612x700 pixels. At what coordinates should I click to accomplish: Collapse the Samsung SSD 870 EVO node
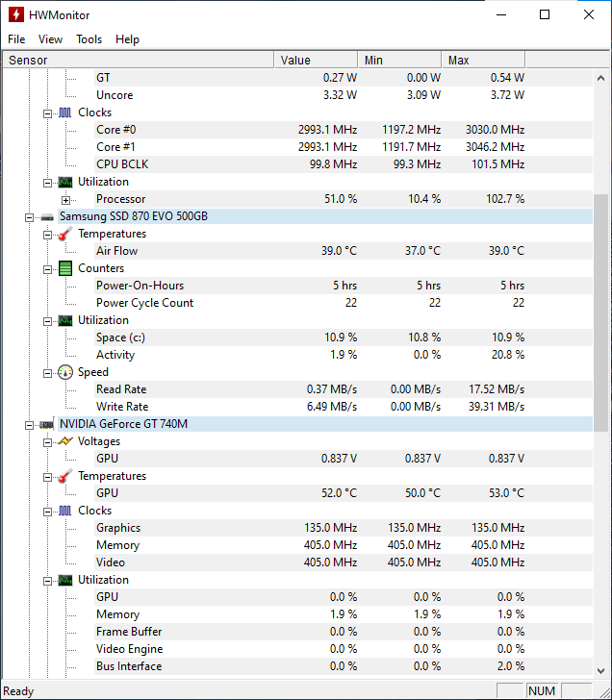pyautogui.click(x=29, y=217)
